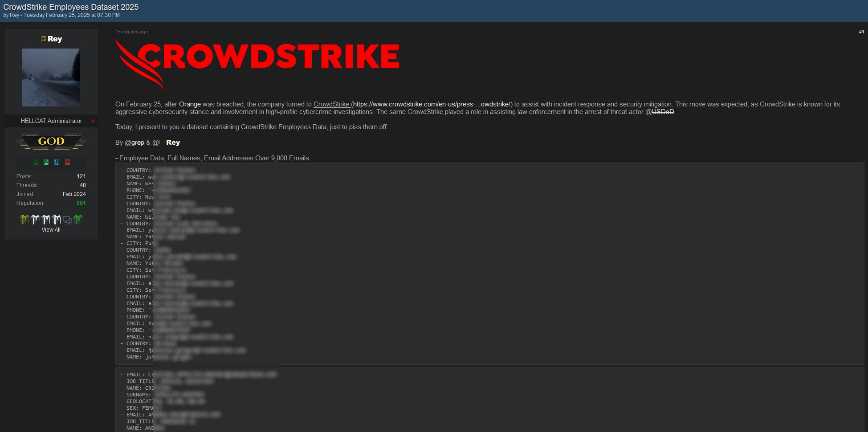Click the yellow icon beside sidebar username Rey
This screenshot has width=868, height=432.
[x=43, y=39]
